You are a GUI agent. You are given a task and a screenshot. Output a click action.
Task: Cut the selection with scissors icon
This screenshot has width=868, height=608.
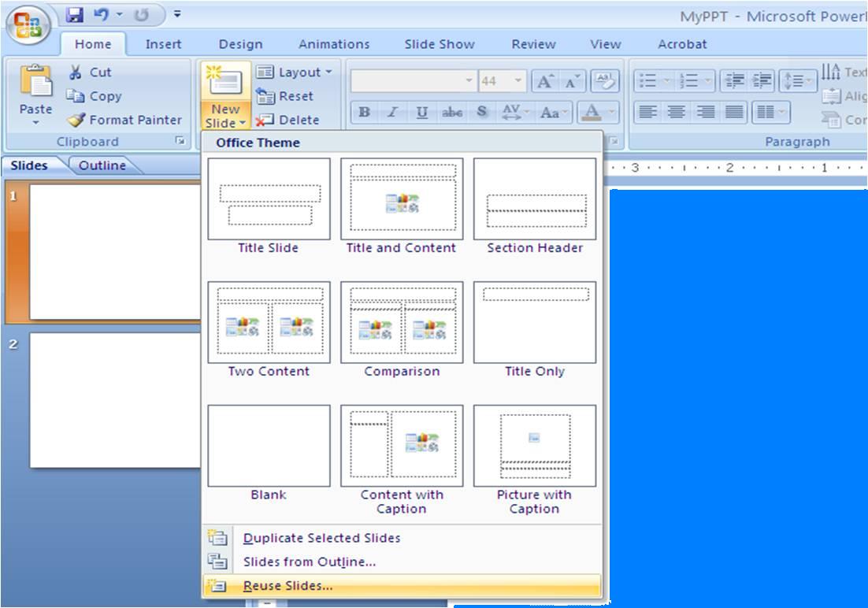[x=76, y=72]
